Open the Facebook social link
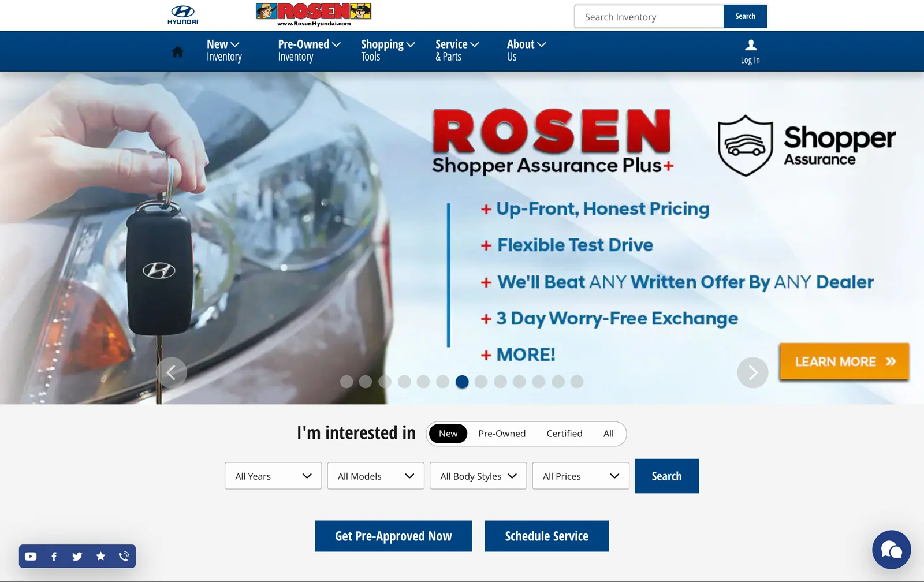The width and height of the screenshot is (924, 582). pos(54,556)
